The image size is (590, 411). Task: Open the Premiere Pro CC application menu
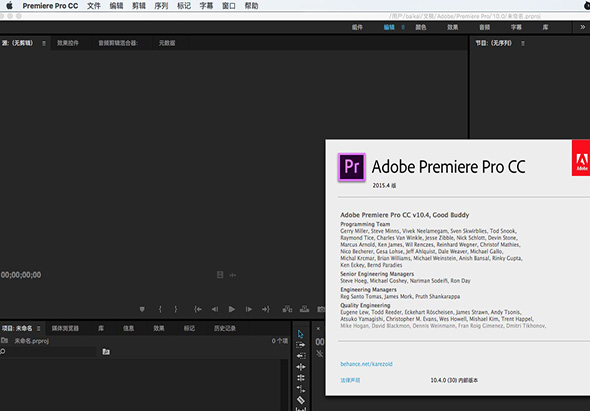(x=50, y=6)
